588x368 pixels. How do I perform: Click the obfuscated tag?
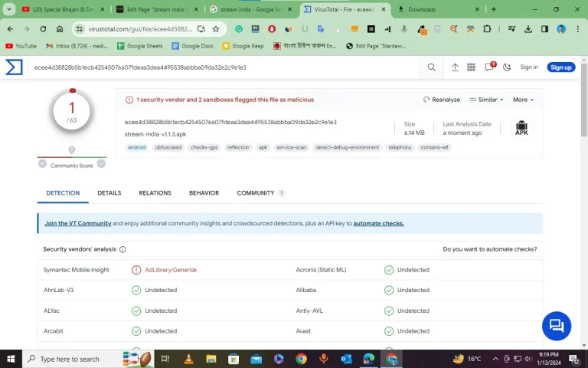click(168, 147)
